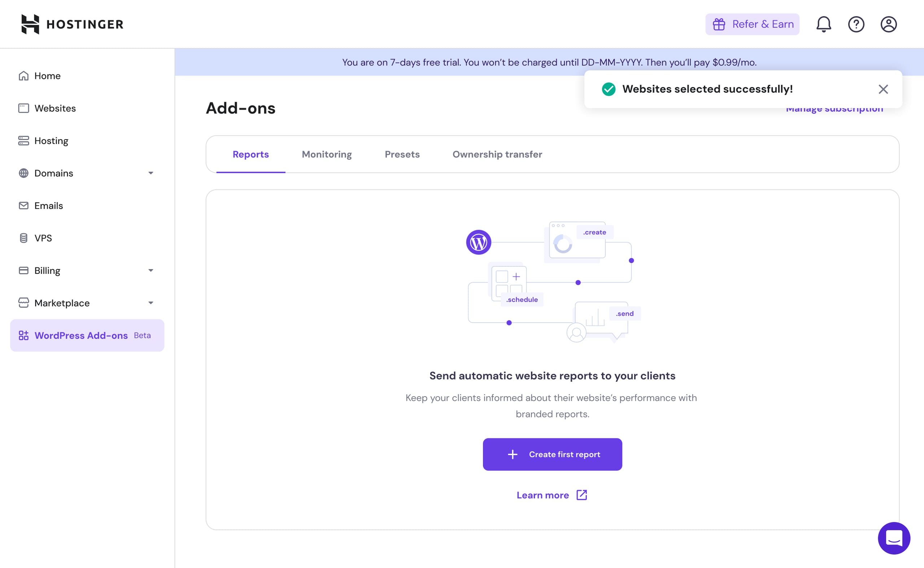The width and height of the screenshot is (924, 568).
Task: Go to Home in the sidebar
Action: tap(47, 76)
